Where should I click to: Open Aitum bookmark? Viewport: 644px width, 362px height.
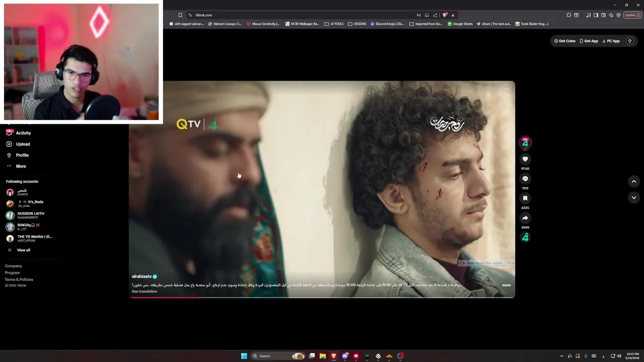[494, 24]
